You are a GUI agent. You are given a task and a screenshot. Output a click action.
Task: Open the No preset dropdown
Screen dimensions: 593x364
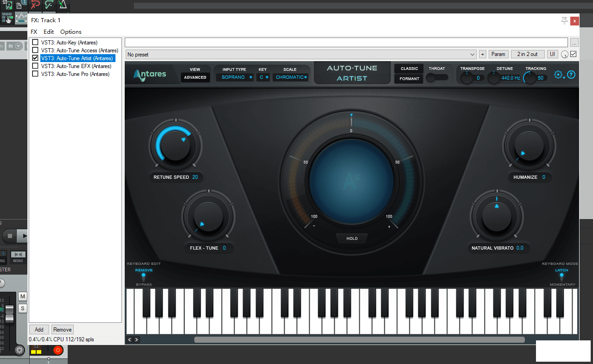coord(300,55)
